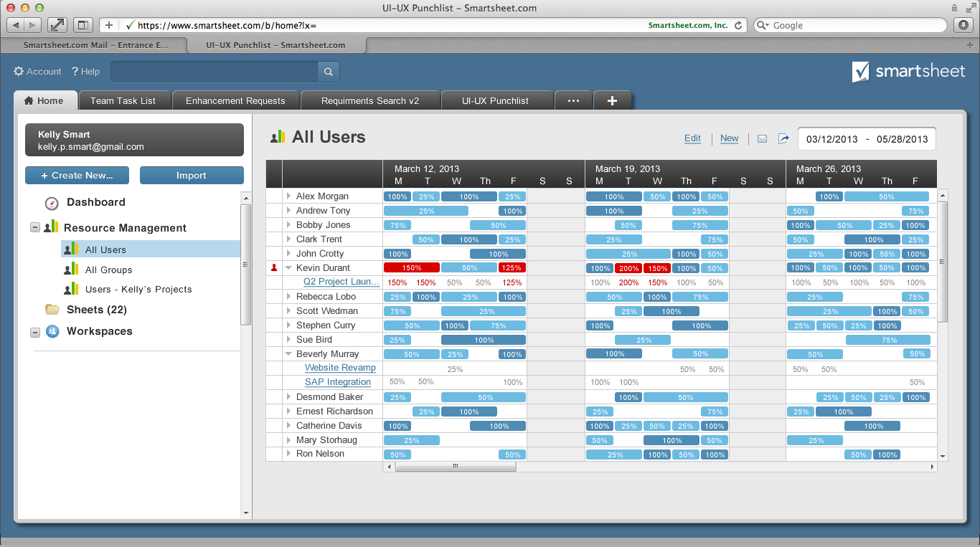Click horizontal scrollbar right arrow
The image size is (980, 547).
(x=933, y=467)
